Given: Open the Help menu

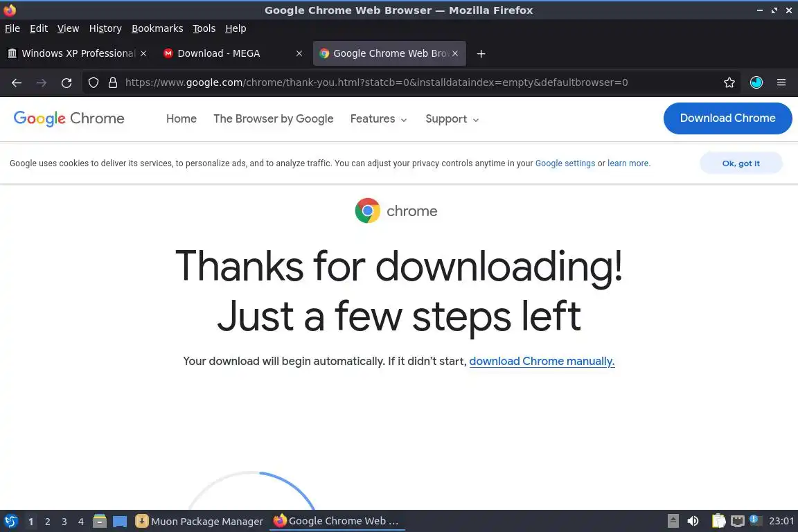Looking at the screenshot, I should click(x=236, y=28).
